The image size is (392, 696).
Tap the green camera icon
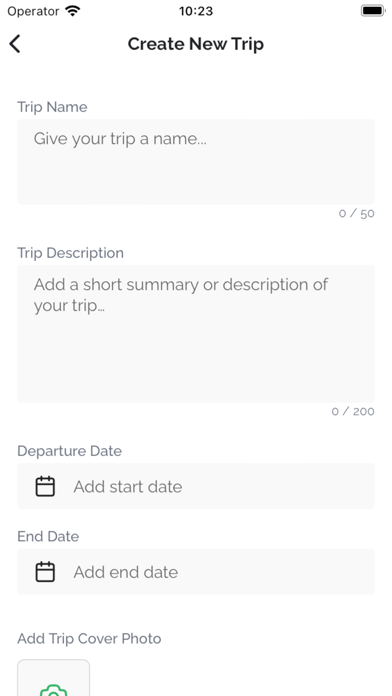click(x=53, y=691)
